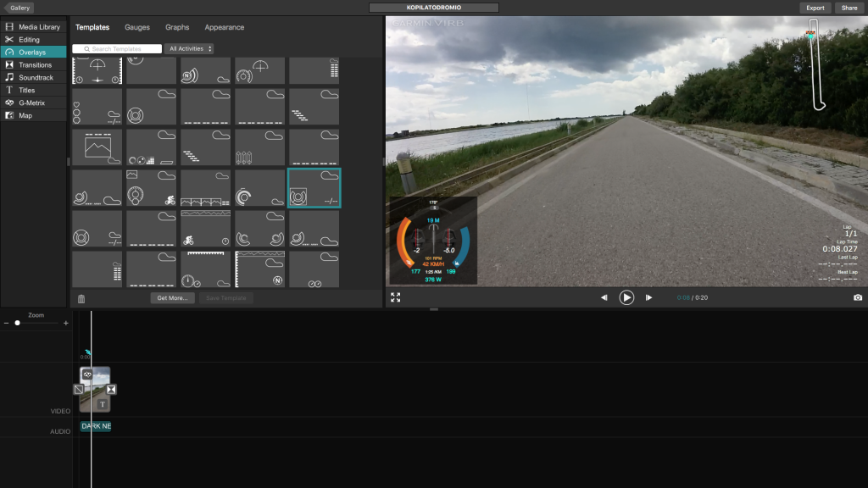
Task: Click the Search Templates field
Action: point(117,48)
